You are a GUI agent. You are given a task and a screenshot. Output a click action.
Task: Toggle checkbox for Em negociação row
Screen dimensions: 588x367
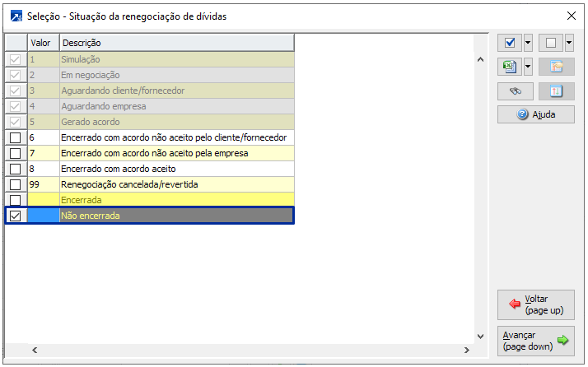coord(15,76)
